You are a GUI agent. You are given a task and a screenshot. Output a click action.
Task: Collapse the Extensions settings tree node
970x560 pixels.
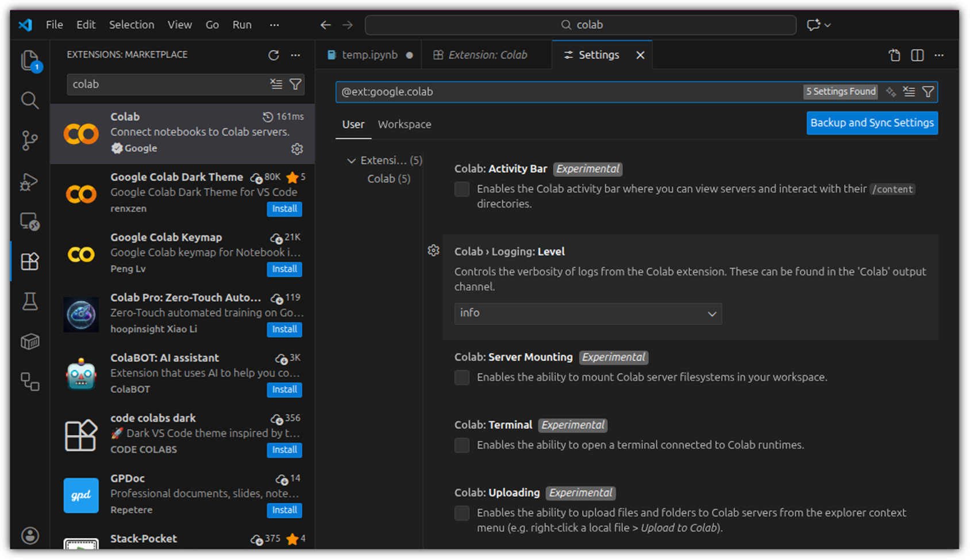351,161
